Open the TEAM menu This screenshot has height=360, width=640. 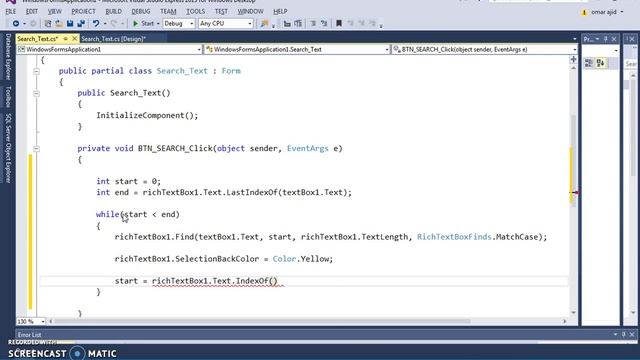pyautogui.click(x=168, y=11)
